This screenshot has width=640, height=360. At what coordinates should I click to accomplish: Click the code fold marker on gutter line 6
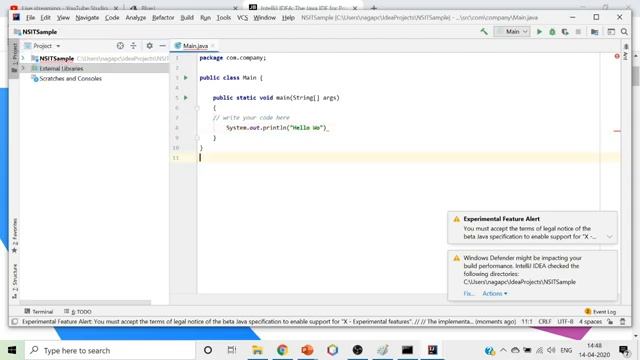click(197, 108)
